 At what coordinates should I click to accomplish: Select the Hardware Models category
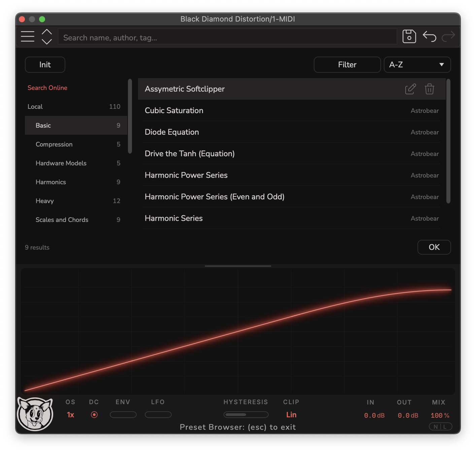(x=76, y=163)
